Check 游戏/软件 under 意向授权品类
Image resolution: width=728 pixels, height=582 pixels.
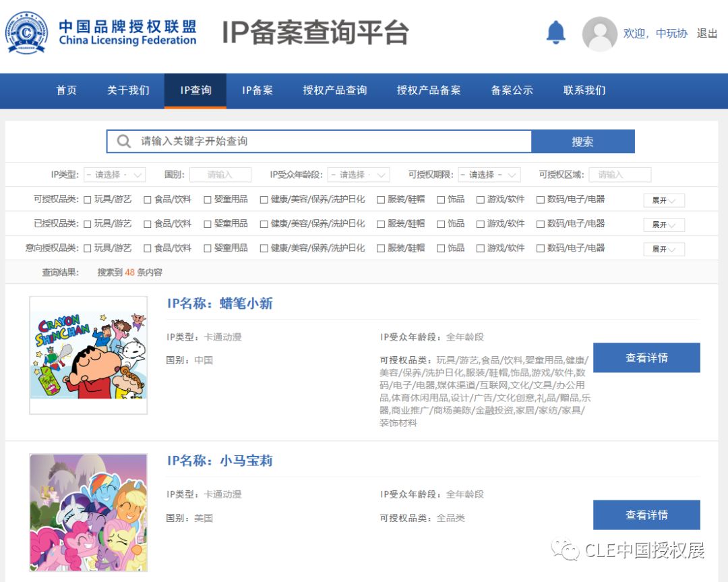coord(481,248)
